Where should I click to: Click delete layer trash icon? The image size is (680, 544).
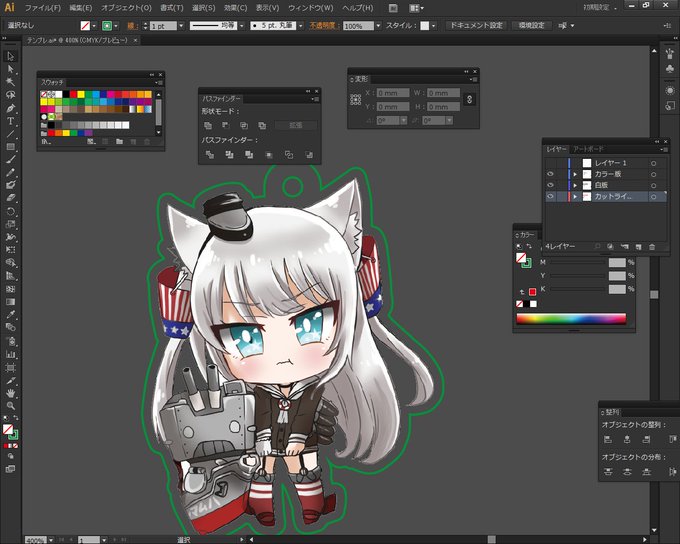[x=652, y=246]
